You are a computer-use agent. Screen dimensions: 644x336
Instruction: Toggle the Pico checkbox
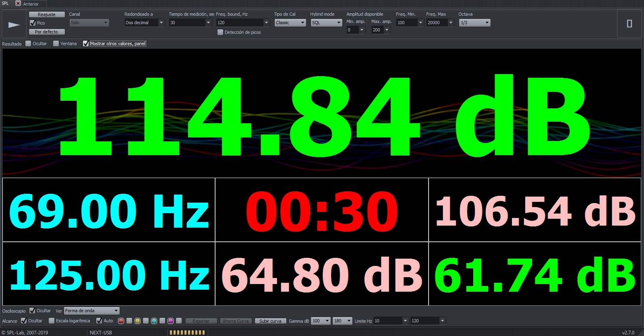[33, 23]
